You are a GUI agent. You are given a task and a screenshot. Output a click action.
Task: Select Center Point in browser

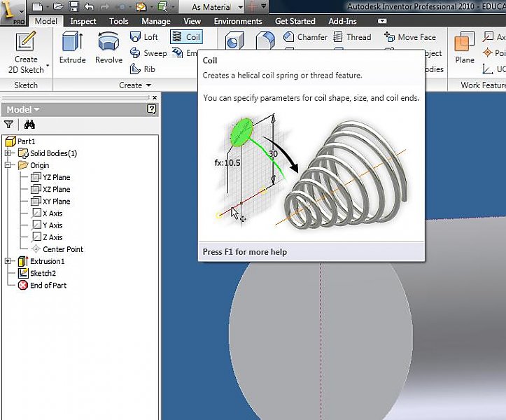(57, 249)
